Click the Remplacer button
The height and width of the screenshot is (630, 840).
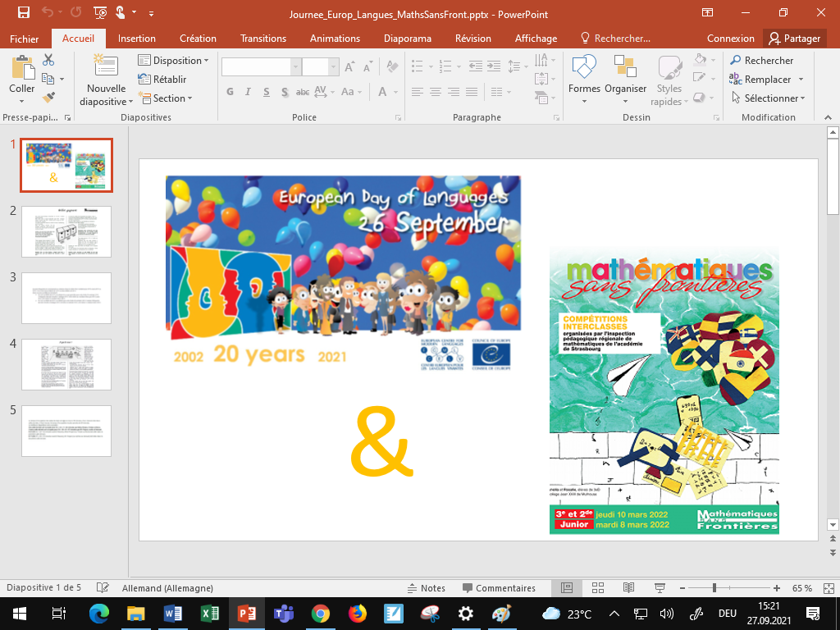point(766,80)
